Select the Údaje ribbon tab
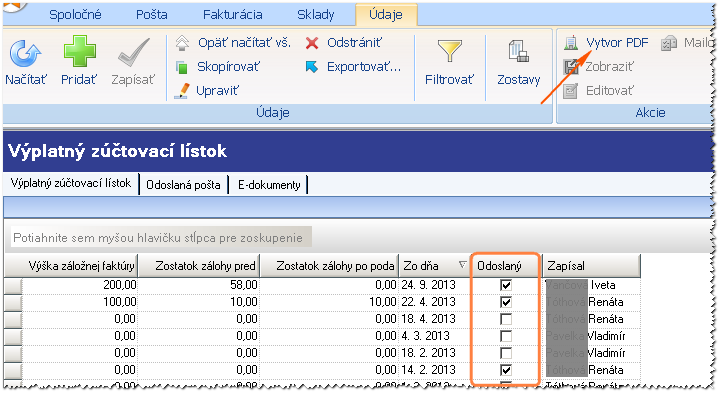725x398 pixels. [386, 15]
